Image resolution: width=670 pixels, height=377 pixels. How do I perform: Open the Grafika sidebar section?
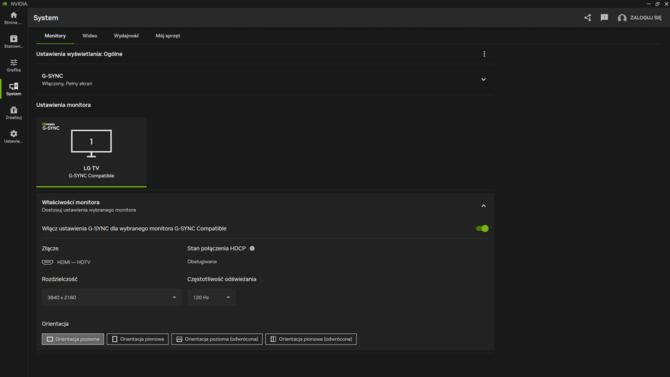tap(13, 65)
